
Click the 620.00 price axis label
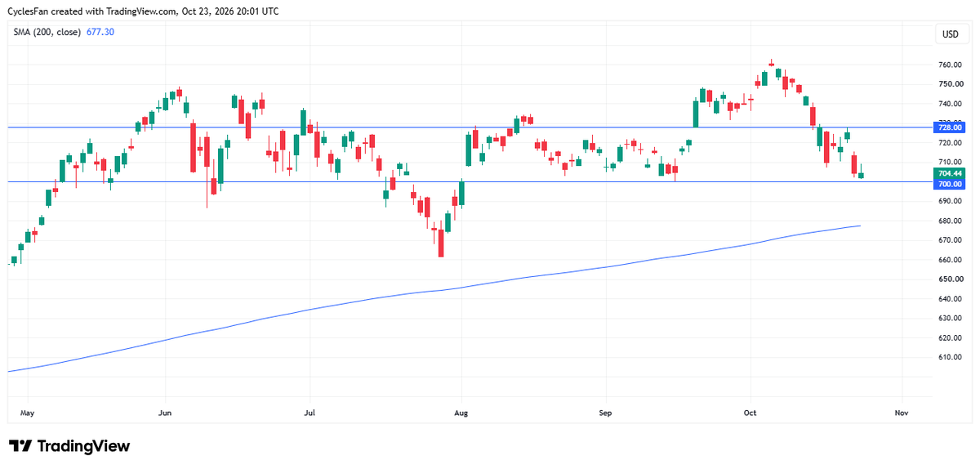(x=949, y=337)
